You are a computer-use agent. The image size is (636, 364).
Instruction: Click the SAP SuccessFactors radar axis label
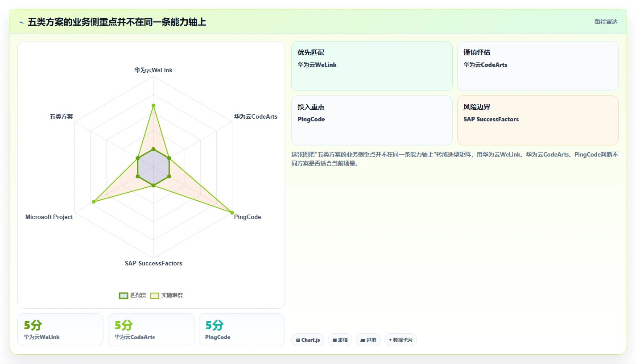point(153,263)
